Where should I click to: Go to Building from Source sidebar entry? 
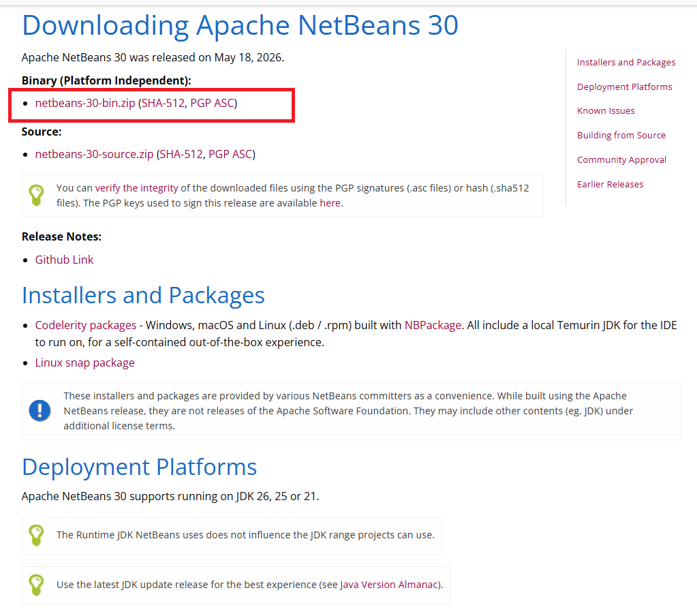coord(621,135)
